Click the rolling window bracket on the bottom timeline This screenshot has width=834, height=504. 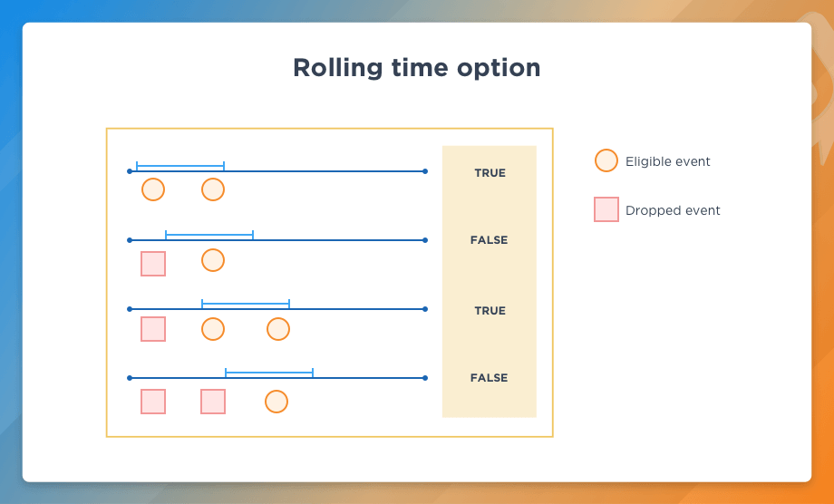[269, 372]
